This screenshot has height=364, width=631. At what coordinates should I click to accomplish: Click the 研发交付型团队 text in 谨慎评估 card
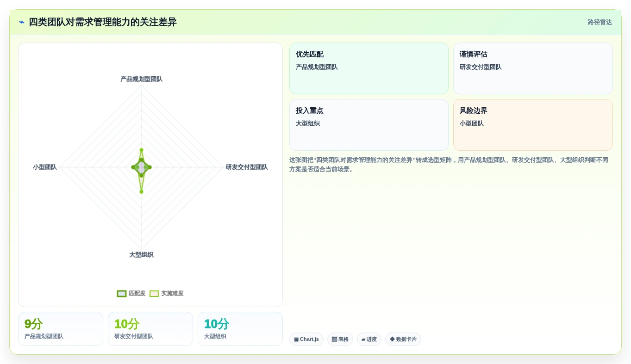481,67
